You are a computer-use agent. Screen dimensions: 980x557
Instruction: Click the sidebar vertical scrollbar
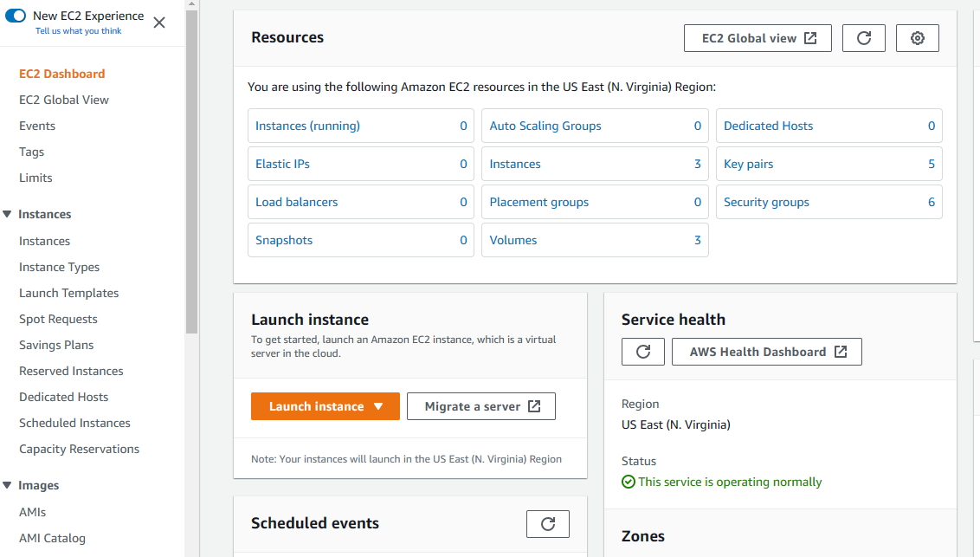pyautogui.click(x=191, y=173)
